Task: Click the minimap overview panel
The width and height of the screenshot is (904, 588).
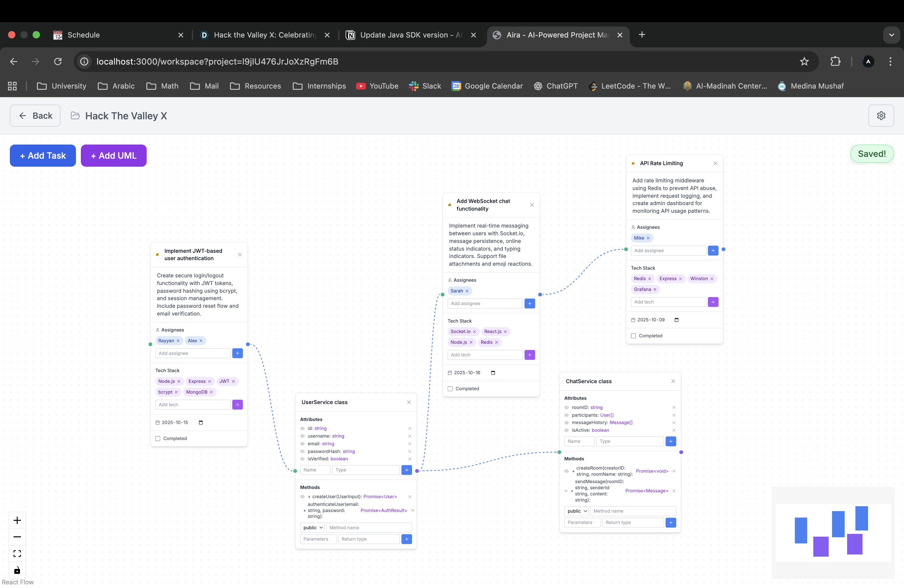Action: pyautogui.click(x=833, y=532)
